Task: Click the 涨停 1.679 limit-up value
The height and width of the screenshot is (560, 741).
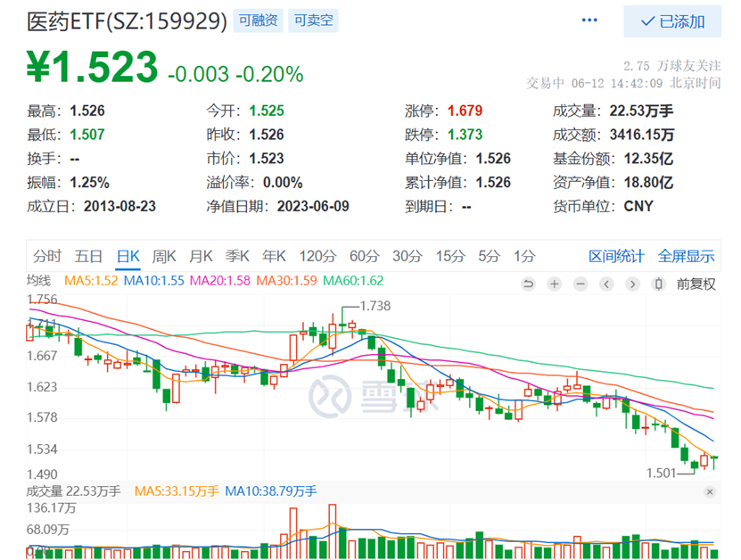Action: coord(465,111)
